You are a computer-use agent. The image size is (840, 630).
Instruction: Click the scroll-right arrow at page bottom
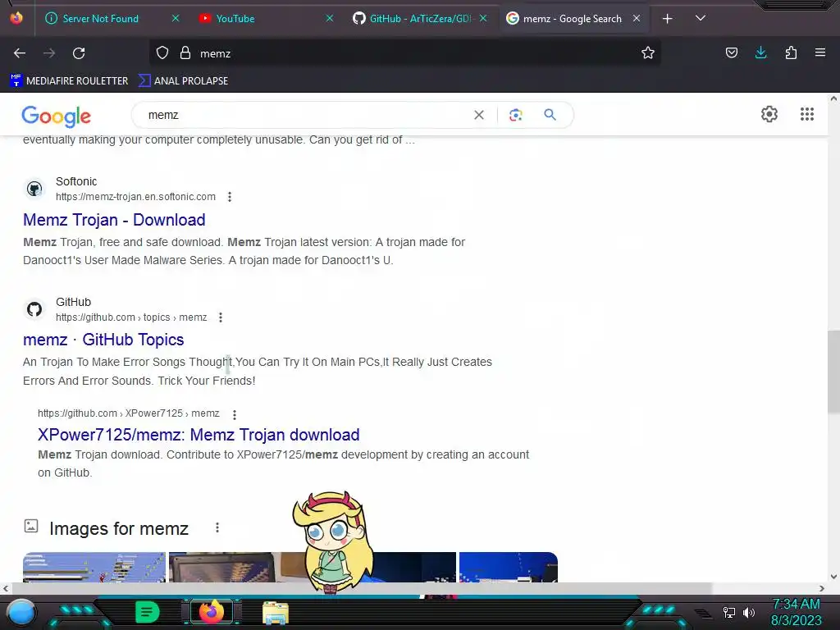pyautogui.click(x=822, y=588)
